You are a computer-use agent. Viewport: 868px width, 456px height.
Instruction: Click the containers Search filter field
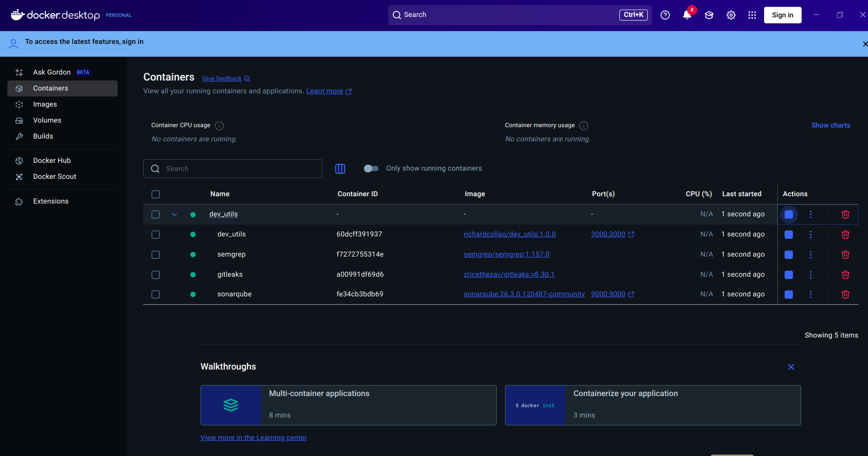(233, 169)
